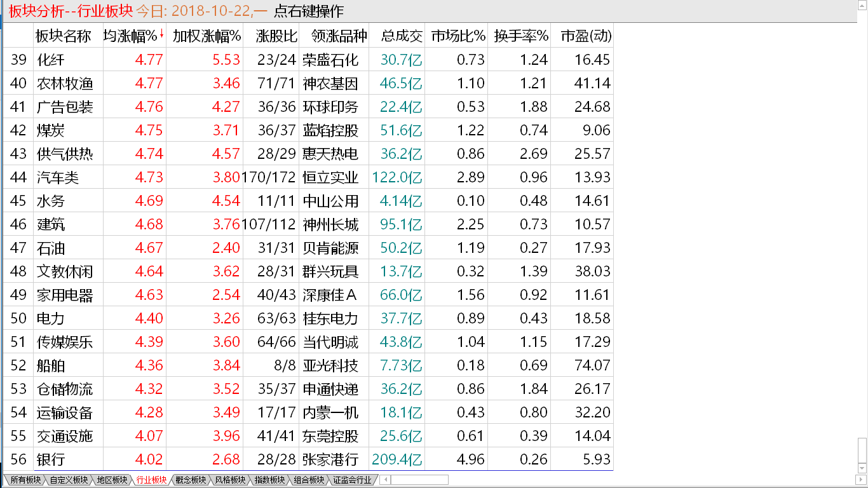Select the 传媒娱乐 sector name
Viewport: 868px width, 488px height.
pyautogui.click(x=65, y=342)
